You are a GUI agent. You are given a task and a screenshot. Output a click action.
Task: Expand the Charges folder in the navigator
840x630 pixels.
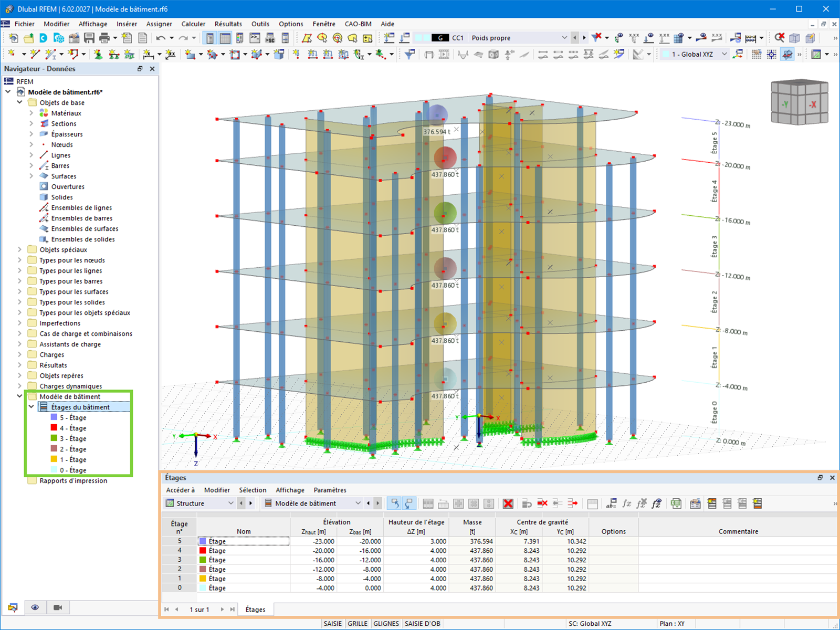tap(20, 354)
